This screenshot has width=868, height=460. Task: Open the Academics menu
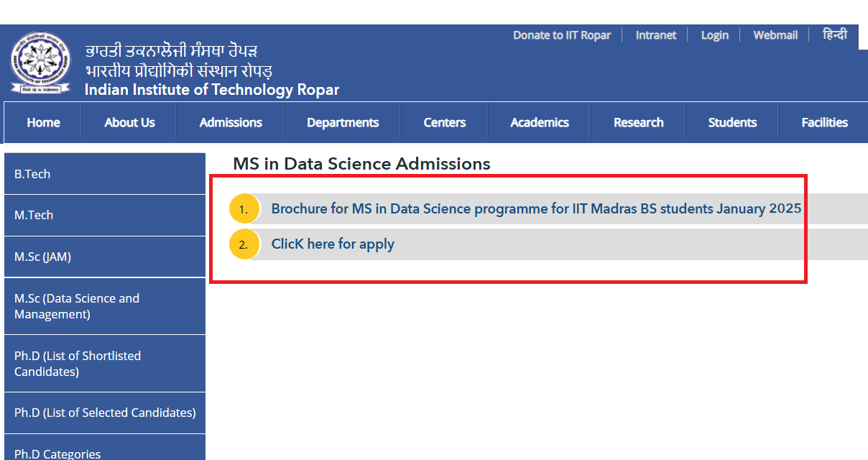pos(540,122)
